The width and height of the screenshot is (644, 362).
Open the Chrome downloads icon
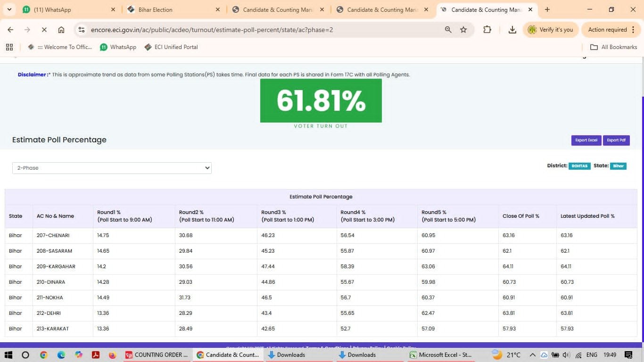click(x=512, y=30)
